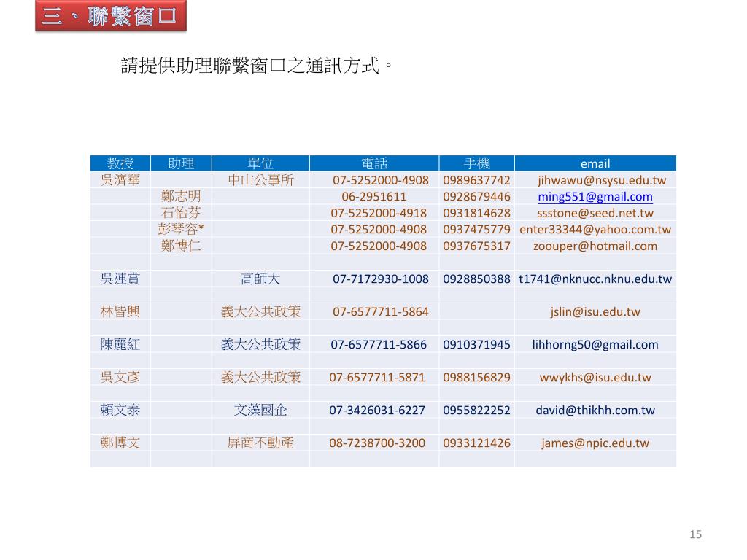Viewport: 747px width, 560px height.
Task: Click the email ssstone@seed.net.tw
Action: [595, 214]
